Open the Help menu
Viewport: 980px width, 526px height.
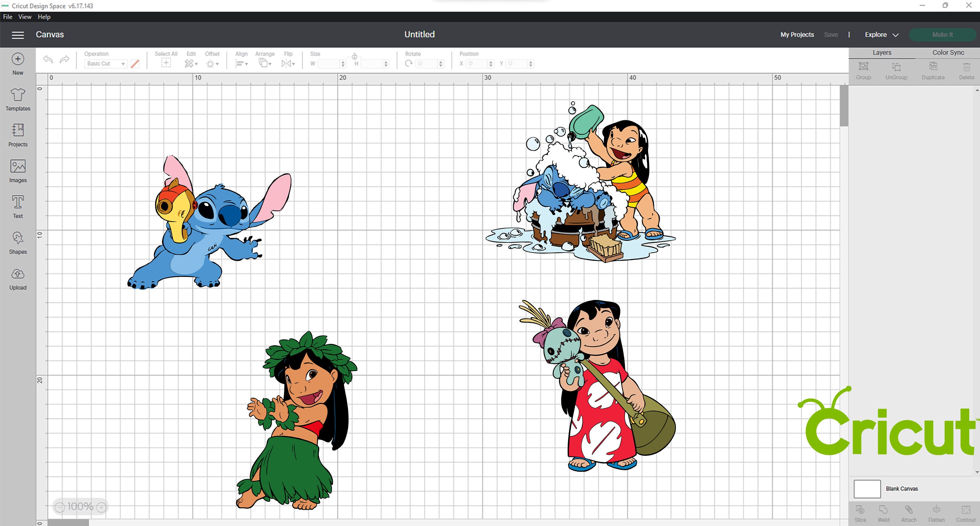[x=44, y=17]
